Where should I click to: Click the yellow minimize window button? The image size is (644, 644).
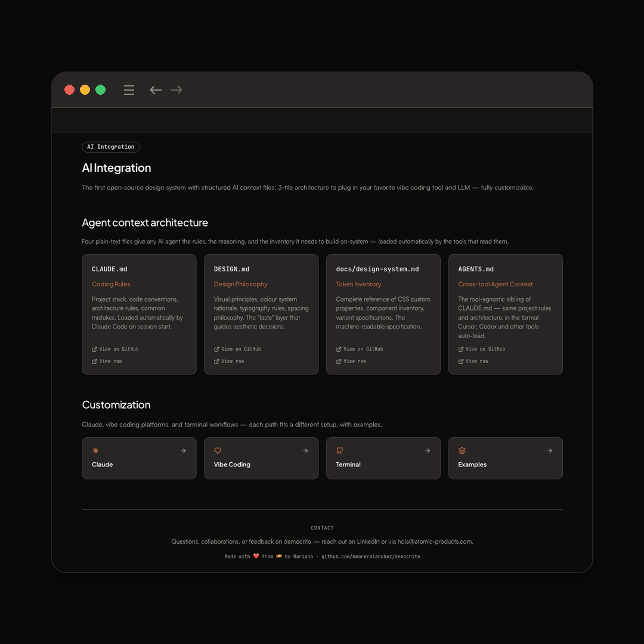85,90
